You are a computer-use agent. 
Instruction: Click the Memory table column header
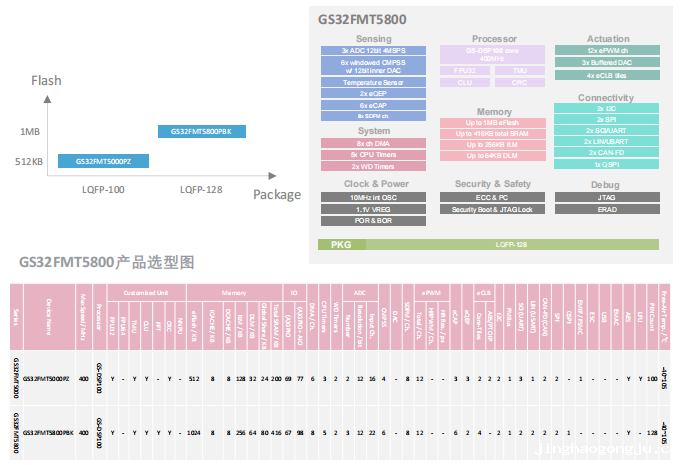(x=234, y=293)
